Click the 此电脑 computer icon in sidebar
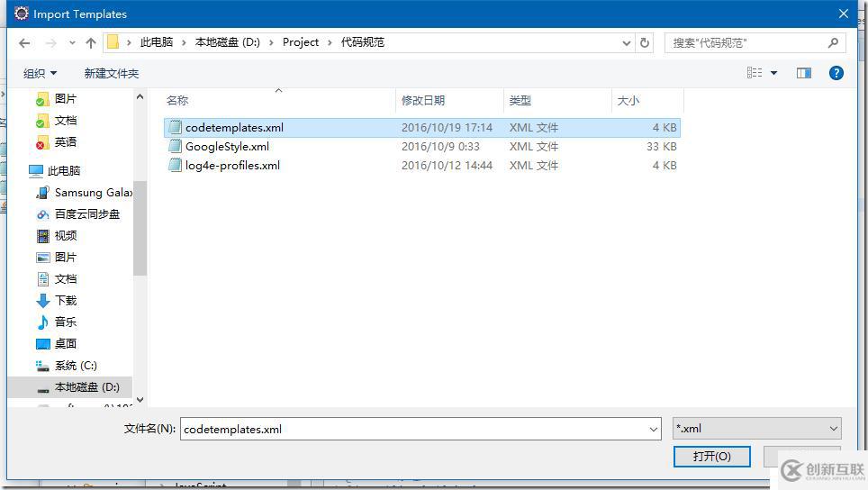868x490 pixels. point(36,171)
